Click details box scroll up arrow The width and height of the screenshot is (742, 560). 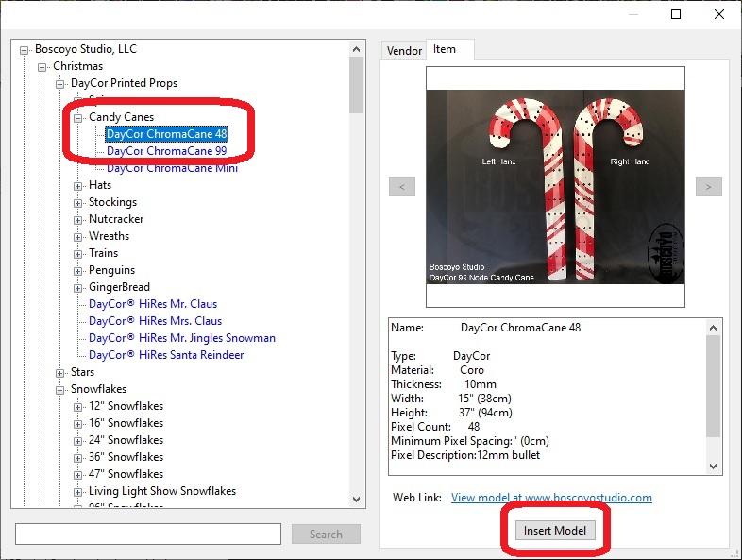click(x=713, y=328)
